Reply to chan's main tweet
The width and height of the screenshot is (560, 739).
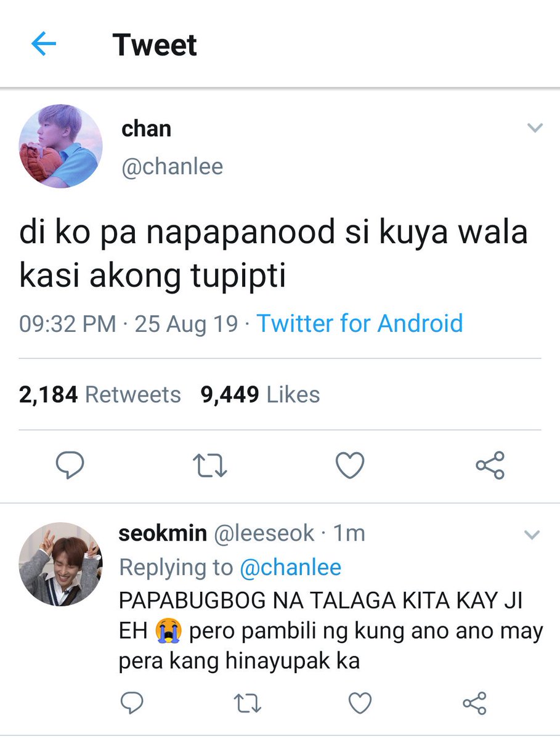(x=70, y=466)
